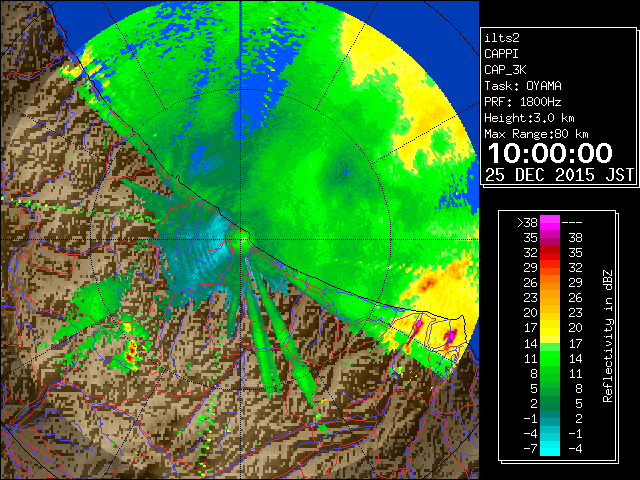Pick the orange 26–29 dBZ color band
This screenshot has height=480, width=640.
point(550,283)
